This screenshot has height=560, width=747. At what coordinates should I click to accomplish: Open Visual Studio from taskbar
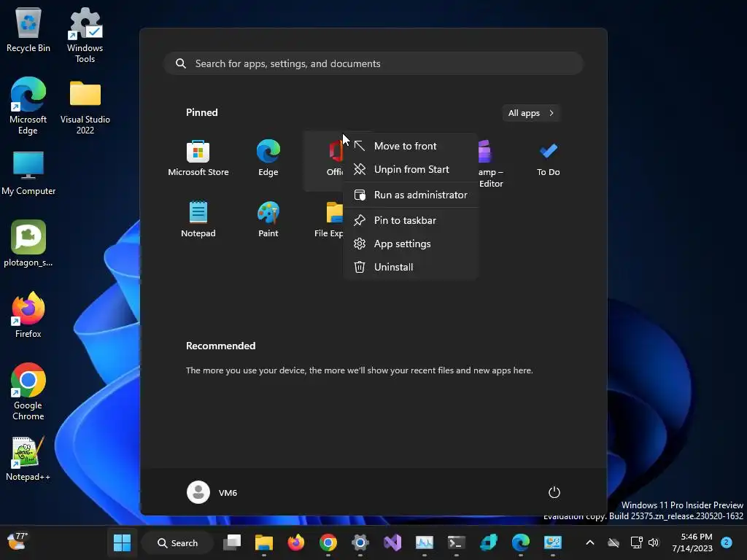click(392, 542)
